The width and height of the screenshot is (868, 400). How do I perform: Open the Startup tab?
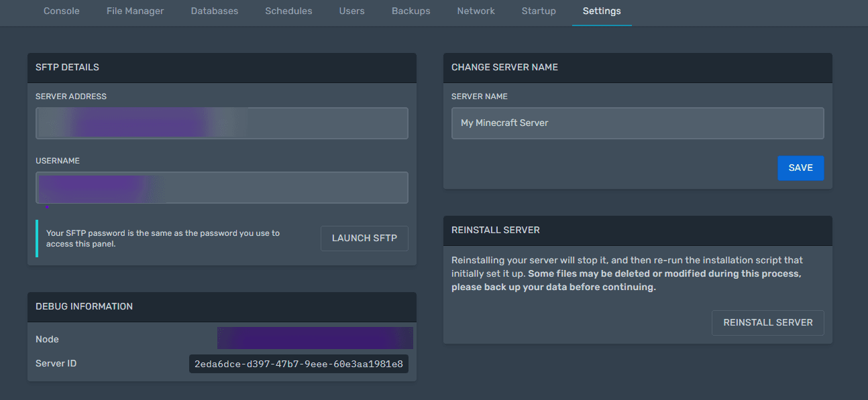point(539,11)
